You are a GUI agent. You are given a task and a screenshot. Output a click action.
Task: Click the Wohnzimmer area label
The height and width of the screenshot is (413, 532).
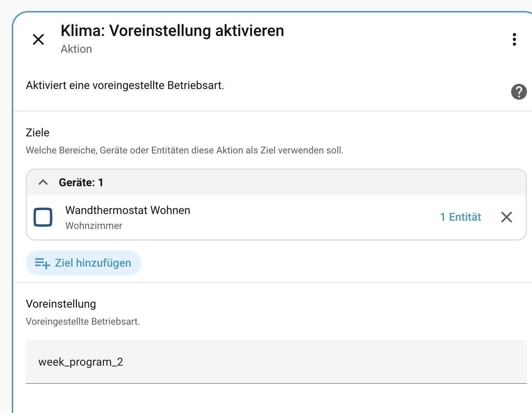click(x=94, y=226)
